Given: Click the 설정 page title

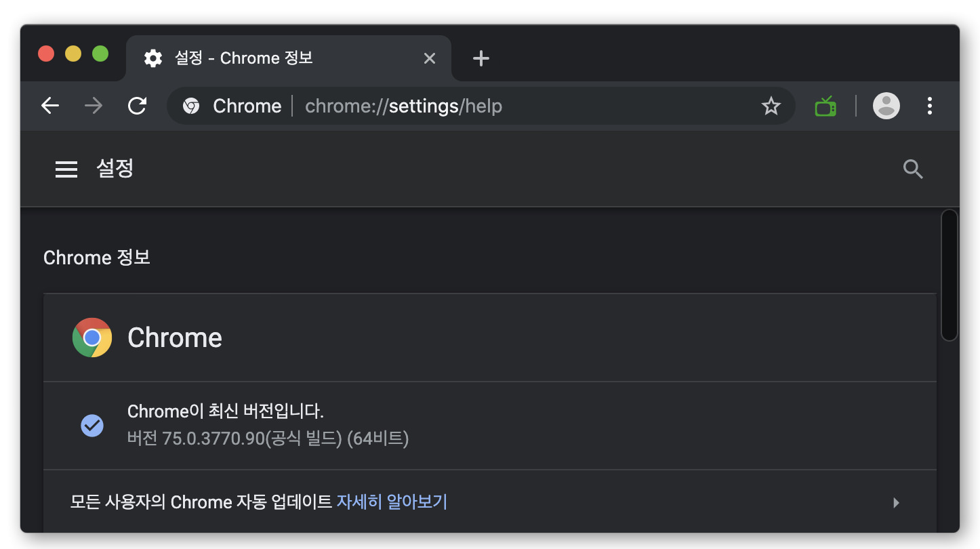Looking at the screenshot, I should tap(115, 169).
